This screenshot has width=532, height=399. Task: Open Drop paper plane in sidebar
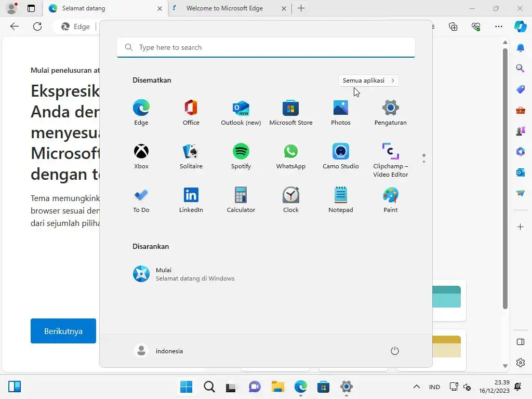[x=521, y=193]
